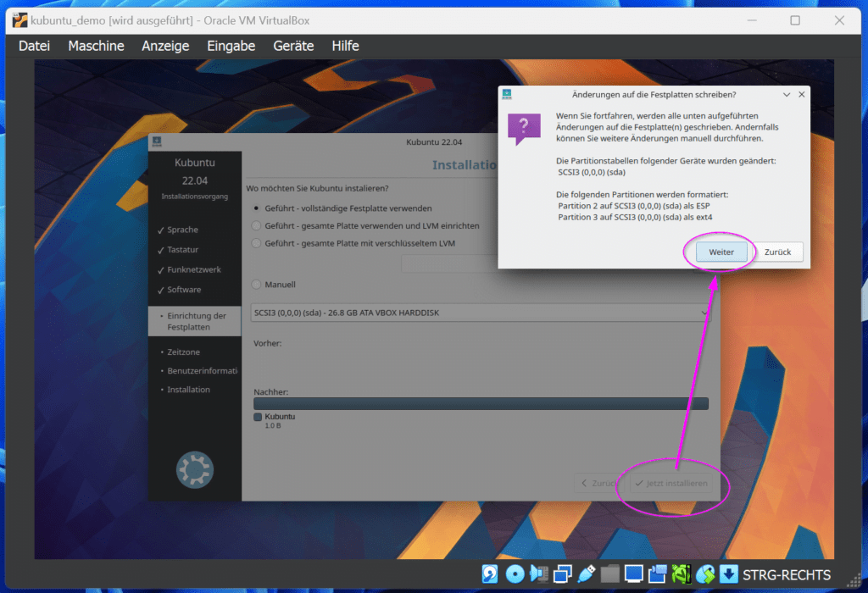Open the USB devices status icon

[x=587, y=574]
